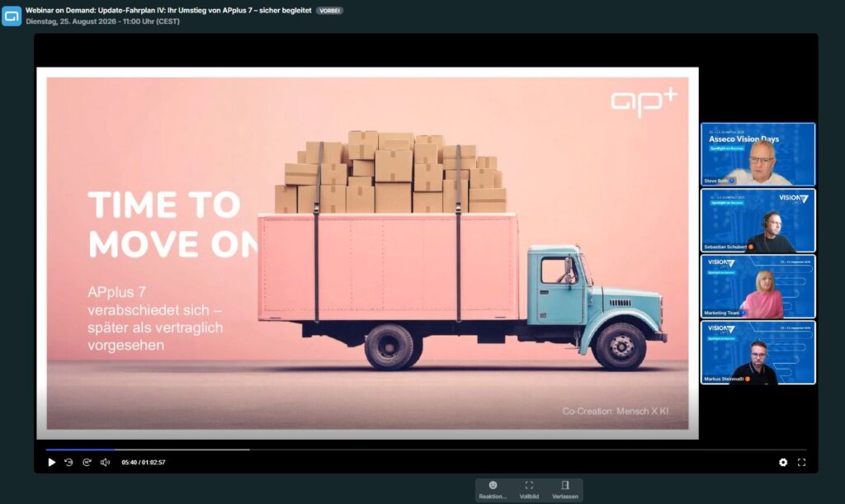Click the video progress bar
The height and width of the screenshot is (504, 845).
pyautogui.click(x=426, y=450)
